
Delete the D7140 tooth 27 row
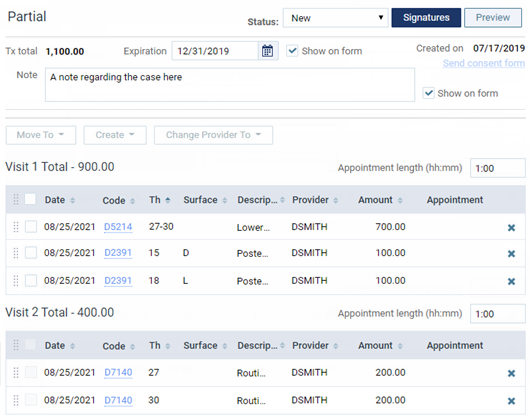point(511,373)
